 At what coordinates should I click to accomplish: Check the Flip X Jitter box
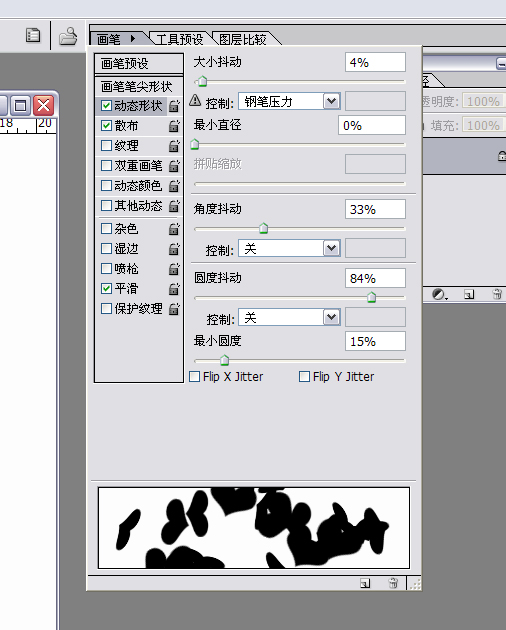(195, 376)
